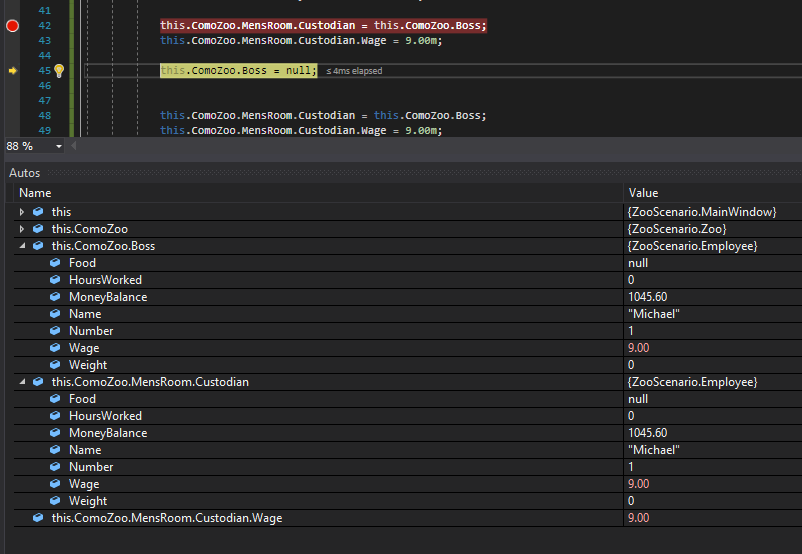Viewport: 802px width, 554px height.
Task: Select the Wage value 9.00 under Boss
Action: tap(638, 348)
